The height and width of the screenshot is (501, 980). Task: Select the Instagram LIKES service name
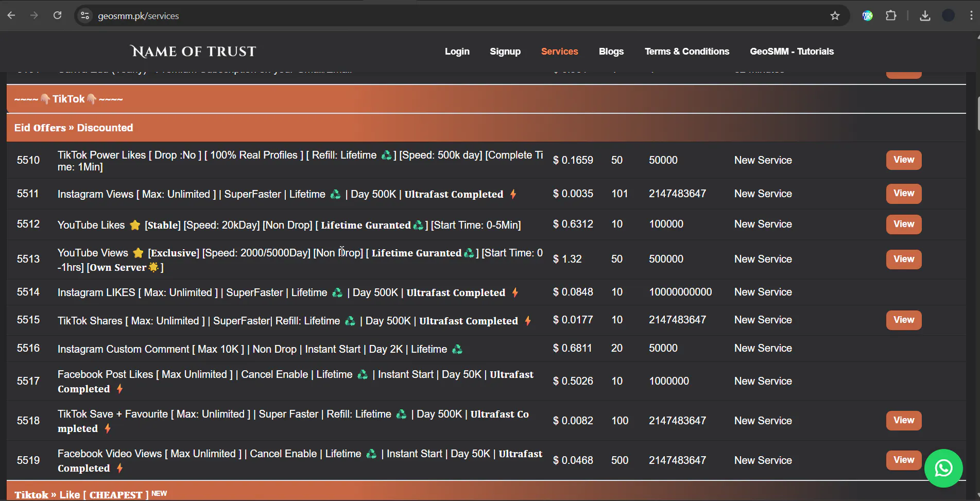tap(288, 292)
